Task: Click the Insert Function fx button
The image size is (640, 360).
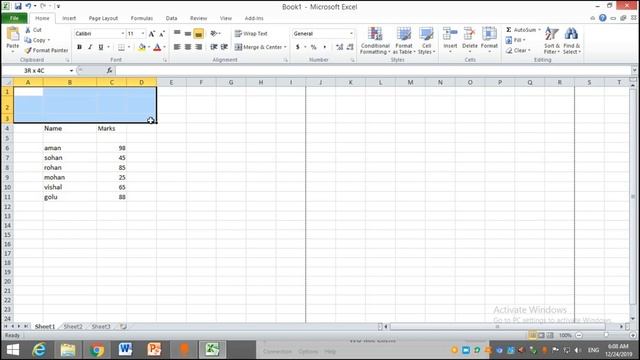Action: 109,71
